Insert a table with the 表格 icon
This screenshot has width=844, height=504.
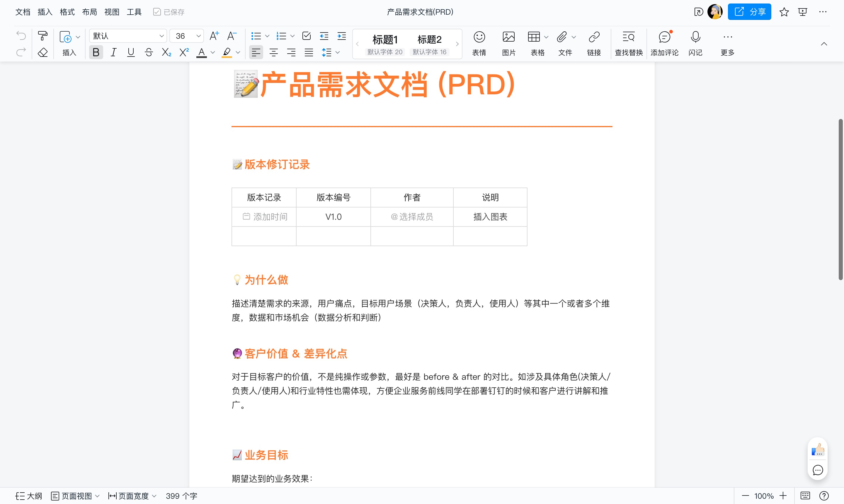click(534, 43)
